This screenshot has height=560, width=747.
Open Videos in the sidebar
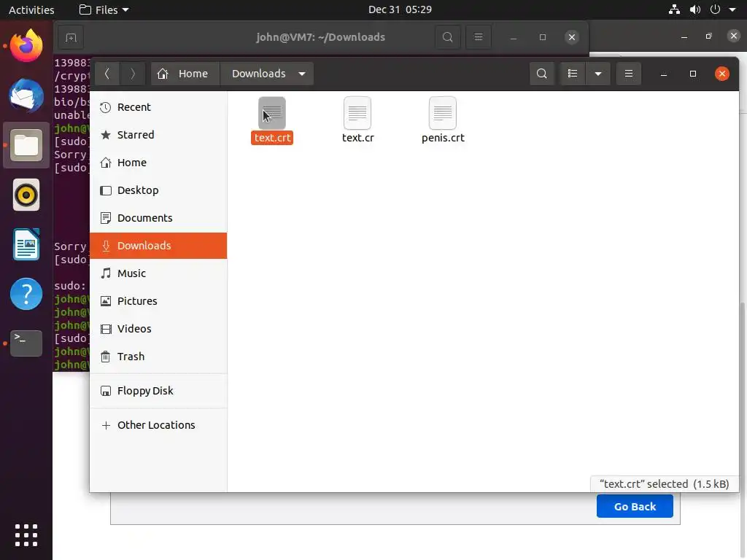pyautogui.click(x=158, y=329)
